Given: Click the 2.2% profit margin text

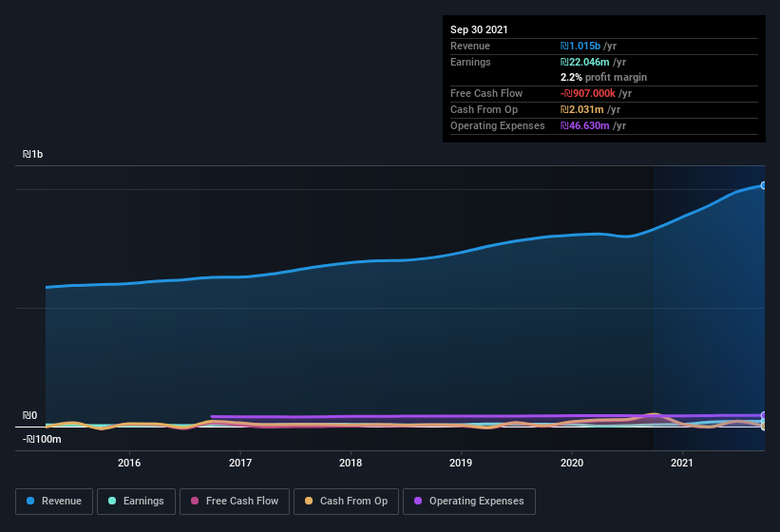Looking at the screenshot, I should click(603, 78).
